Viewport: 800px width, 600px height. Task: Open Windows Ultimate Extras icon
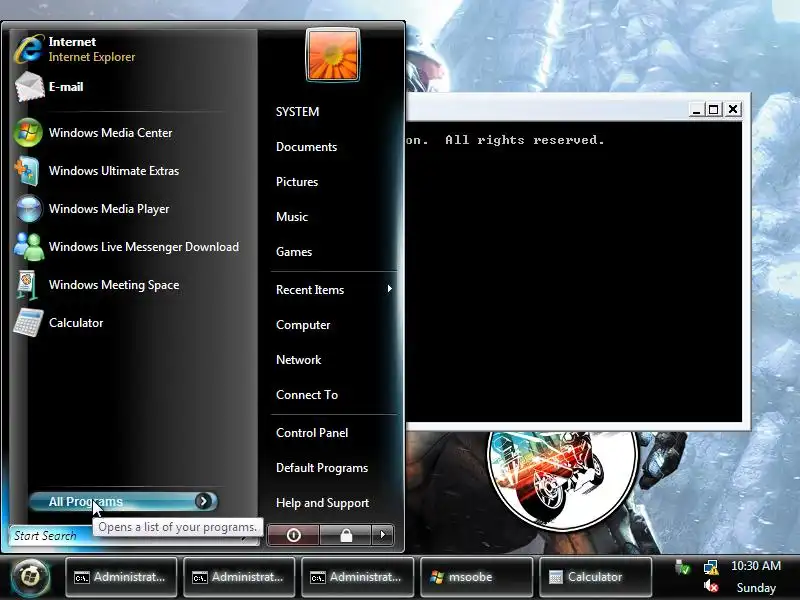click(x=28, y=171)
